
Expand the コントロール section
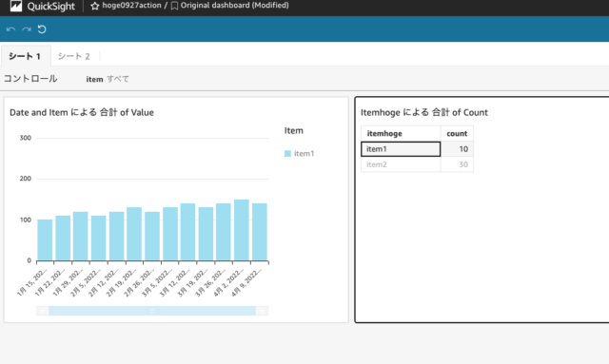click(30, 79)
